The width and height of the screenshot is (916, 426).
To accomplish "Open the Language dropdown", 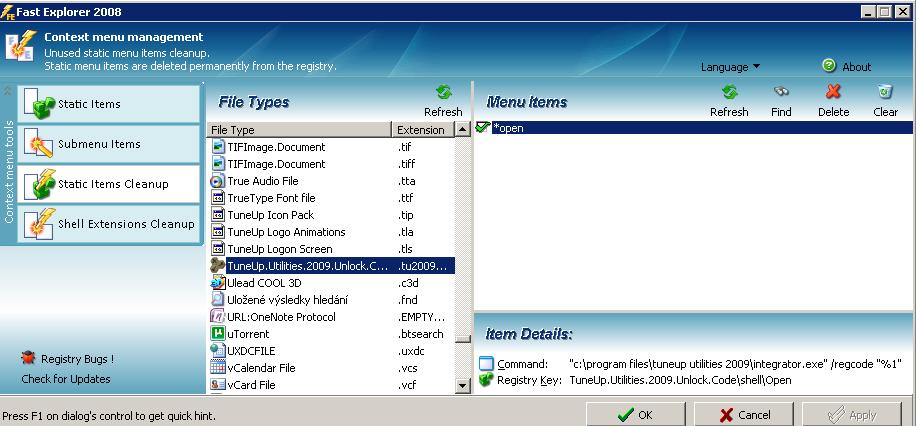I will point(730,67).
